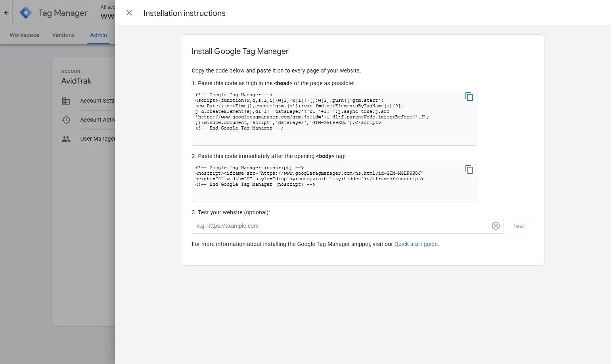This screenshot has width=611, height=364.
Task: Switch to the Versions tab
Action: point(63,35)
